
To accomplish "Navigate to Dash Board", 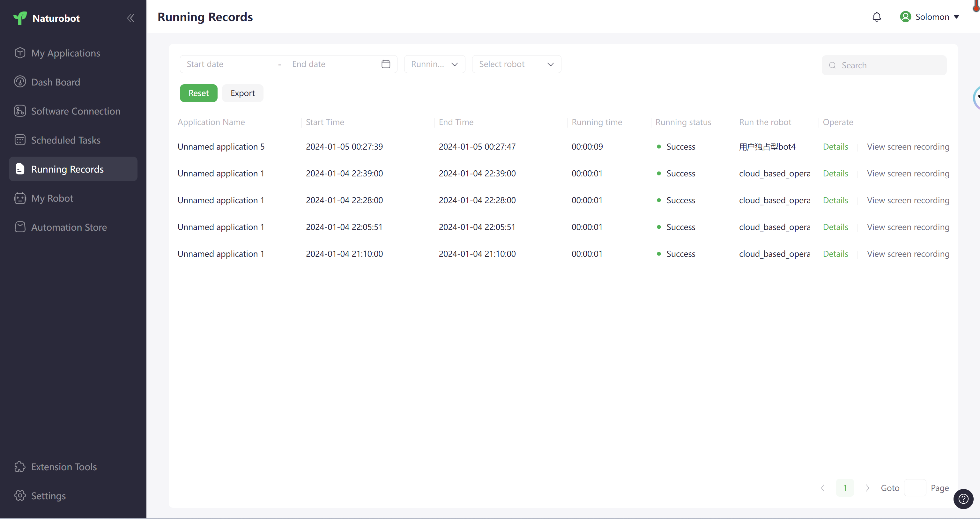I will coord(73,82).
